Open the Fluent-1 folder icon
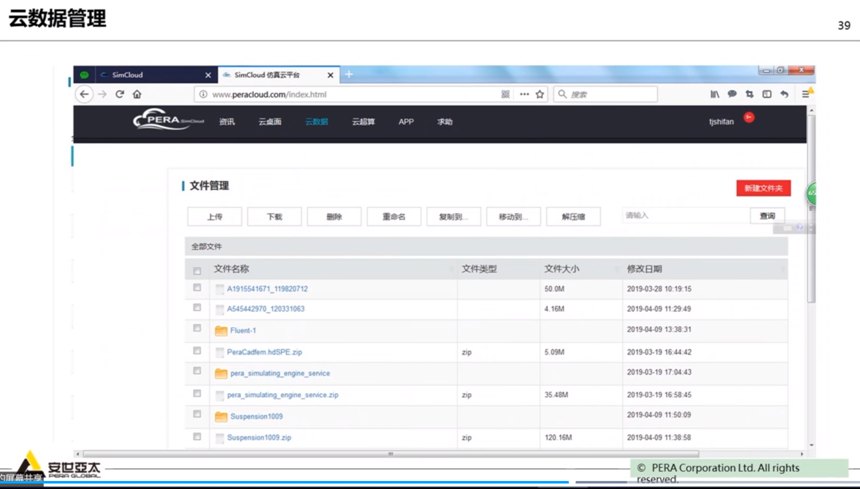Image resolution: width=860 pixels, height=489 pixels. click(221, 330)
